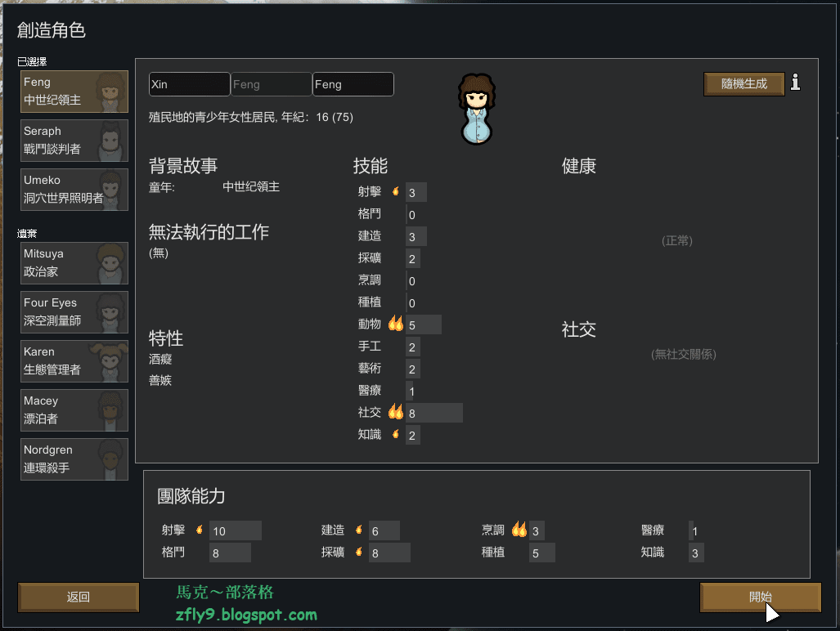
Task: Select colonist Seraph 戰鬥談判者
Action: point(74,141)
